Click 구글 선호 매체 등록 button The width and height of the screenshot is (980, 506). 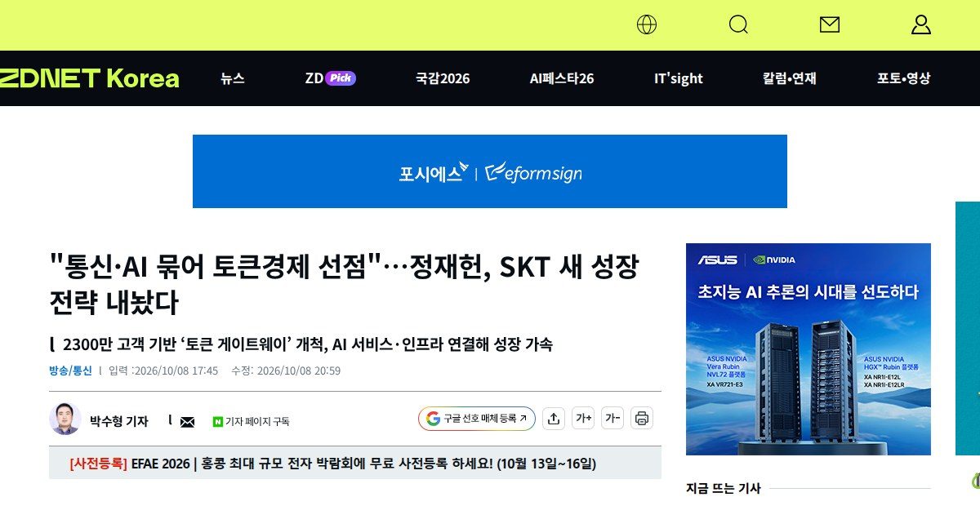pos(477,419)
